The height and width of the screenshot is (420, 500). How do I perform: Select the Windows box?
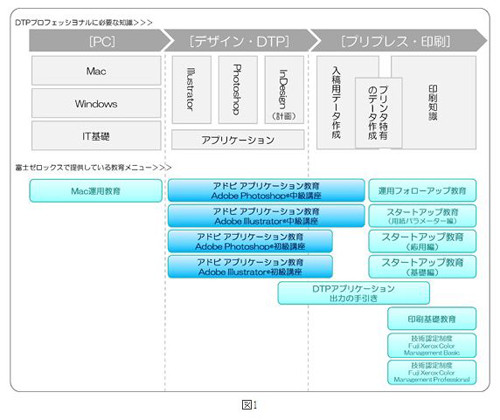96,103
